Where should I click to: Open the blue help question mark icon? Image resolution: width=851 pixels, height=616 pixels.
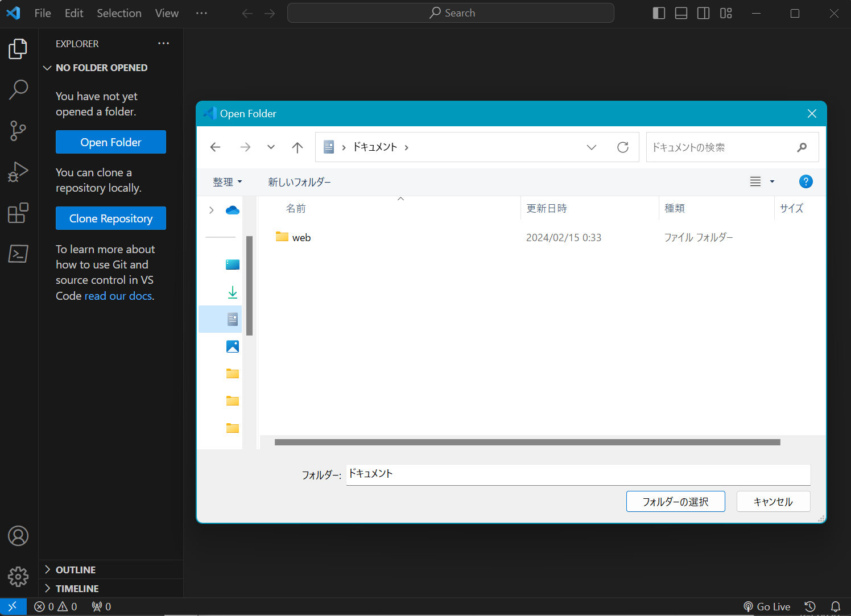(806, 181)
